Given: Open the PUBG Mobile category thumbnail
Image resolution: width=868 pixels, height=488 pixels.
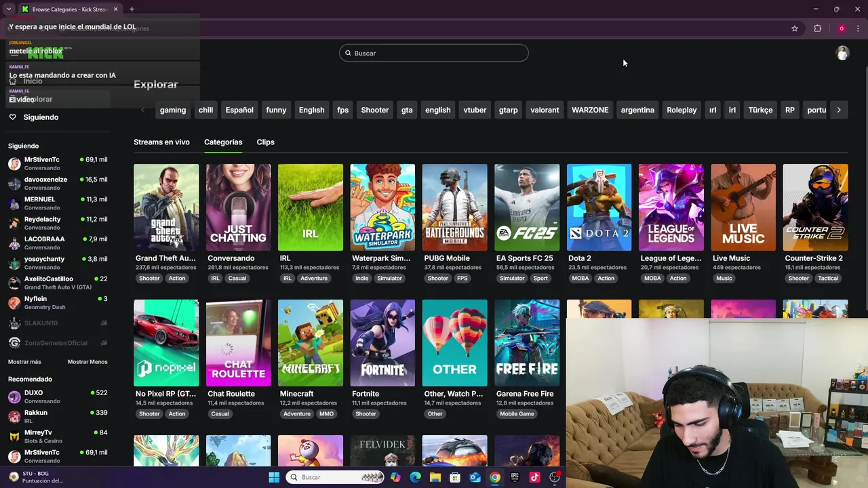Looking at the screenshot, I should (x=454, y=207).
